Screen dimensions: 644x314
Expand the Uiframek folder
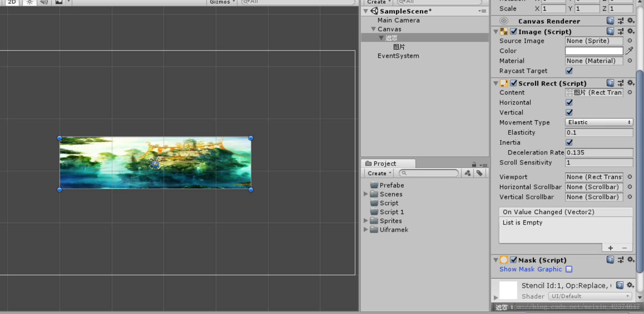point(366,230)
